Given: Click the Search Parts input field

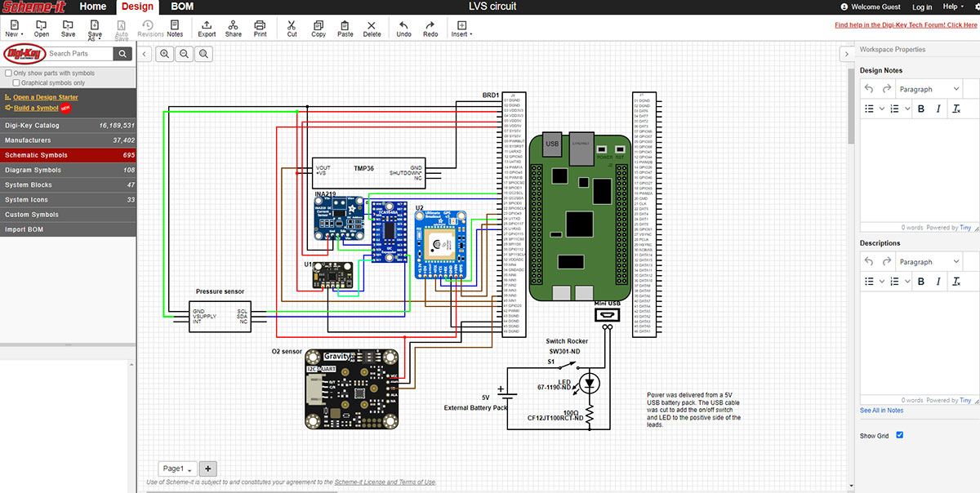Looking at the screenshot, I should [x=79, y=54].
